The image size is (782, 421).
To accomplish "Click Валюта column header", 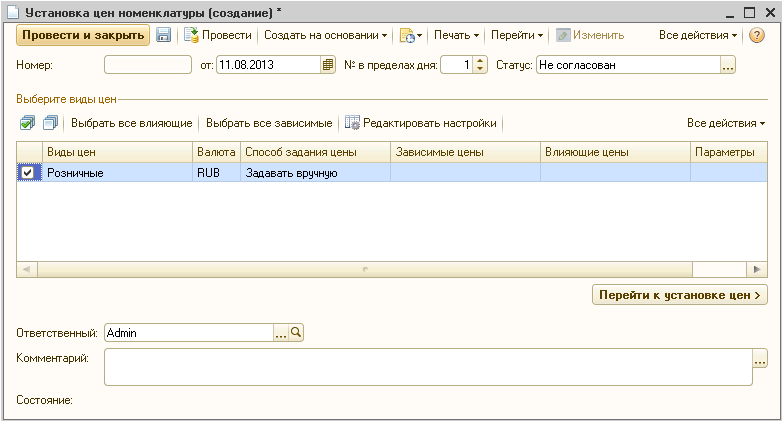I will coord(216,152).
